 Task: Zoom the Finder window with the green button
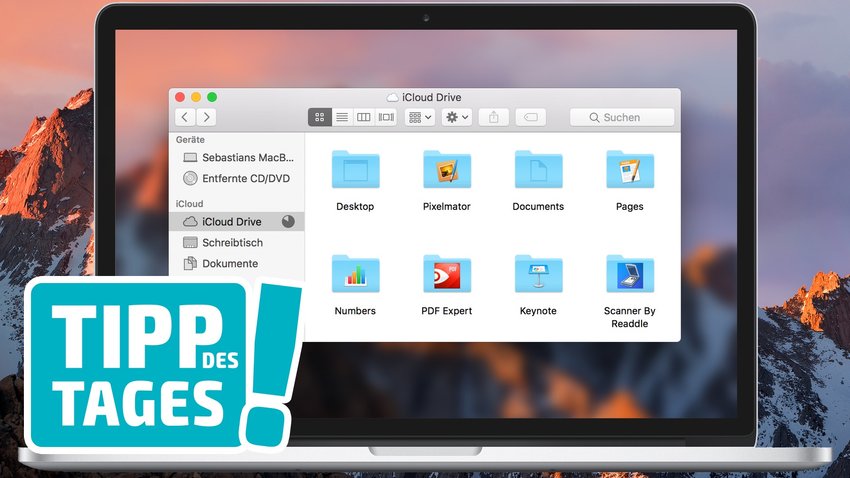point(212,97)
